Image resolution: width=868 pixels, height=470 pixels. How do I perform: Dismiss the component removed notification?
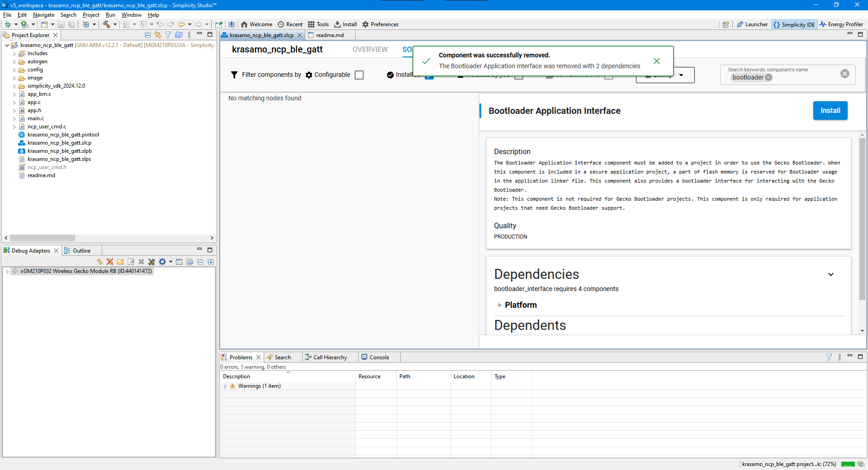(657, 61)
